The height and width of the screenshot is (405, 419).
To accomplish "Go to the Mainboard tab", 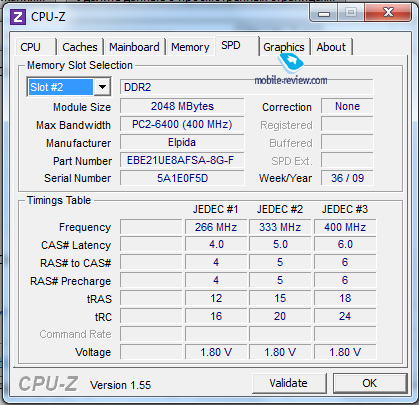I will [x=134, y=47].
